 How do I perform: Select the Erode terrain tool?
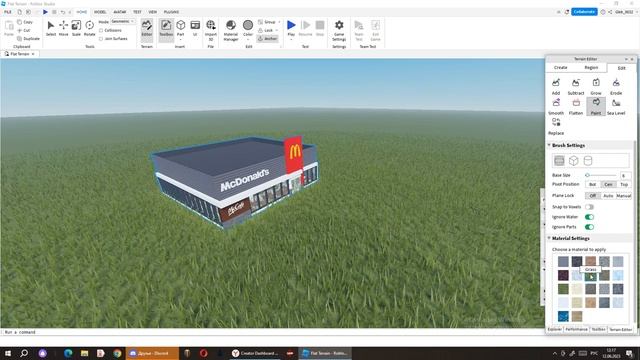coord(616,87)
